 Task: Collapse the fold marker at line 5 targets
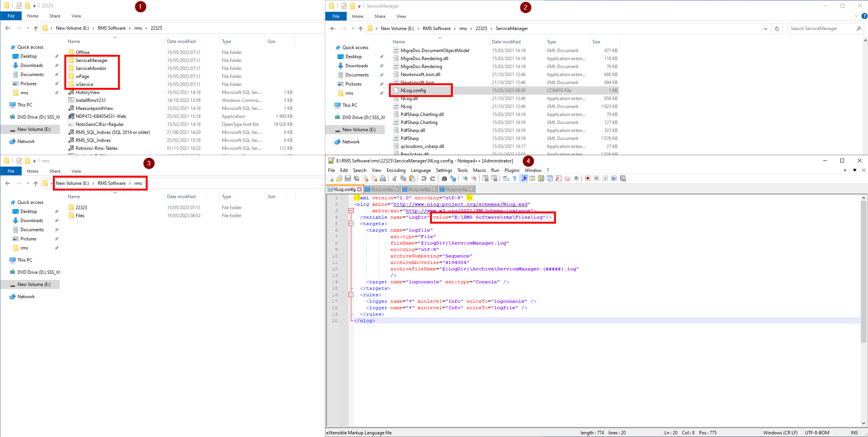[x=351, y=224]
